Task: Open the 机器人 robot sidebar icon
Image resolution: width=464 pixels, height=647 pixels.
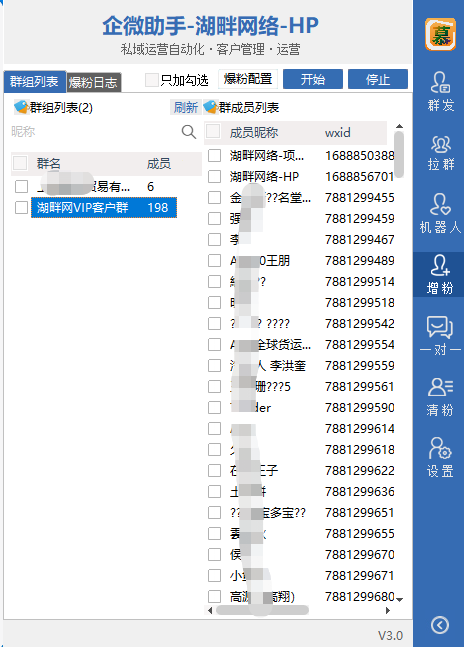Action: coord(440,213)
